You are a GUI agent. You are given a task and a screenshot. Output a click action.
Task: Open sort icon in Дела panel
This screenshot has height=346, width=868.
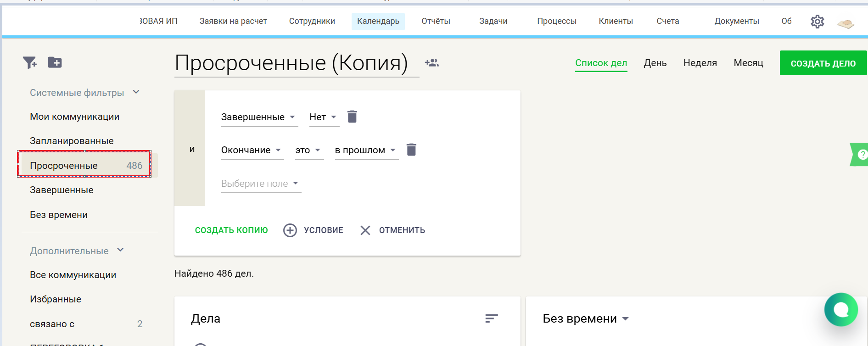(492, 318)
